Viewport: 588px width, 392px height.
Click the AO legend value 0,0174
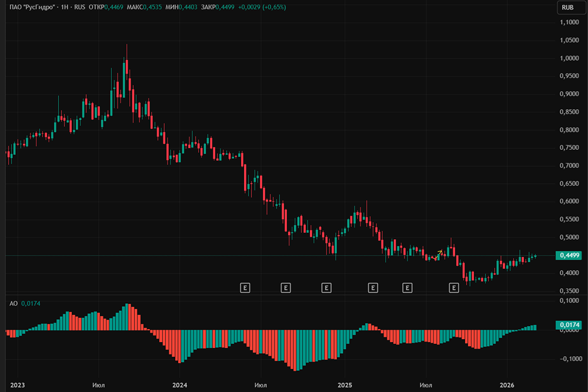tap(31, 303)
